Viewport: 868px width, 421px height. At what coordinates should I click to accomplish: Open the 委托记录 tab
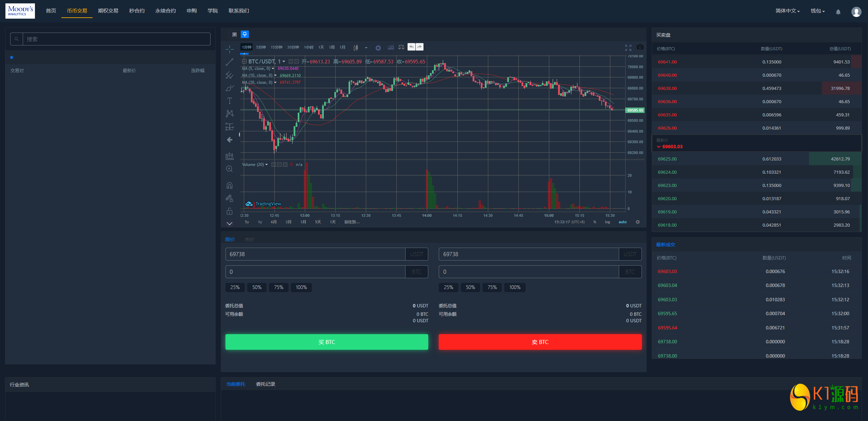(265, 384)
